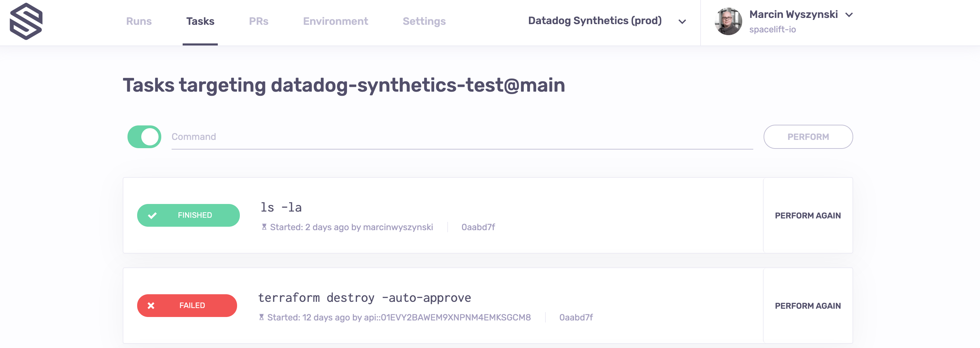Open the Marcin Wyszynski account chevron menu
This screenshot has width=980, height=348.
pos(849,15)
